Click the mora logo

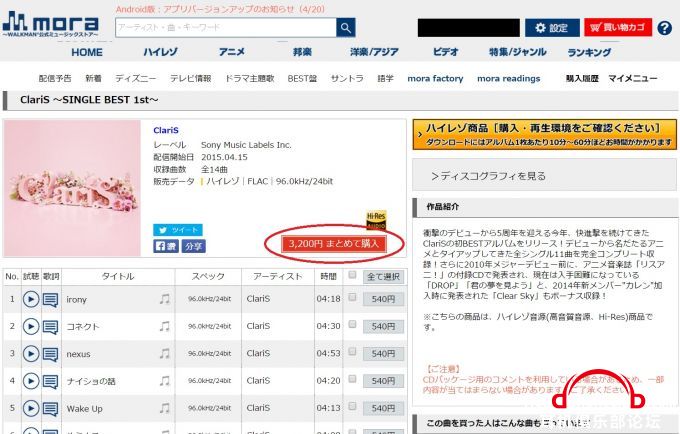point(51,24)
